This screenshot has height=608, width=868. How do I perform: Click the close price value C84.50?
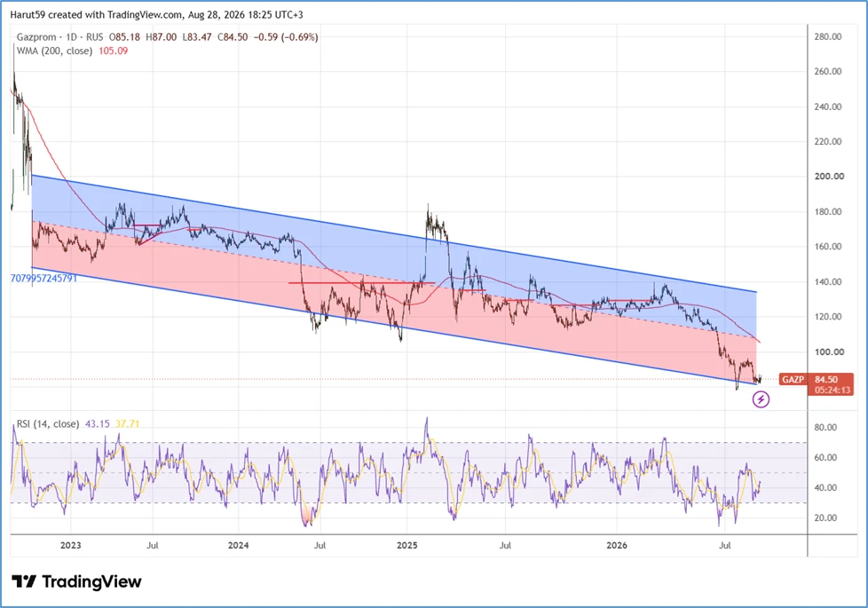click(233, 37)
